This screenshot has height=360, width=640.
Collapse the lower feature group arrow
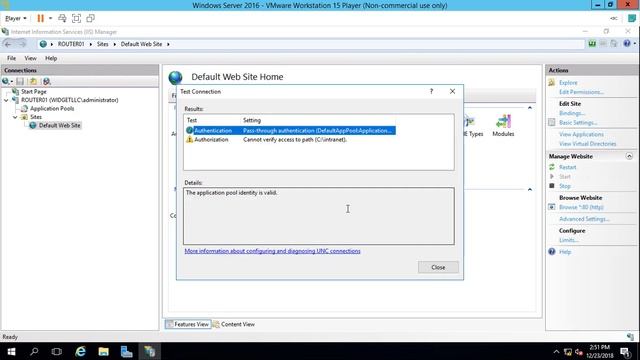click(530, 189)
